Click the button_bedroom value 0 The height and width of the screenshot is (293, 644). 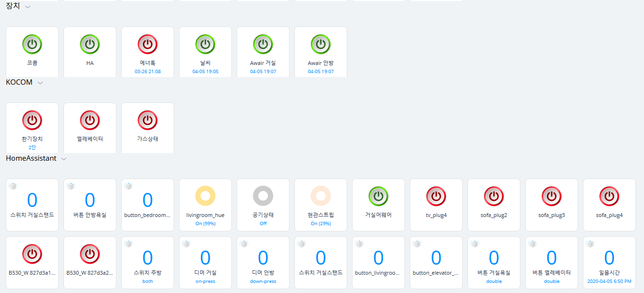pos(148,200)
